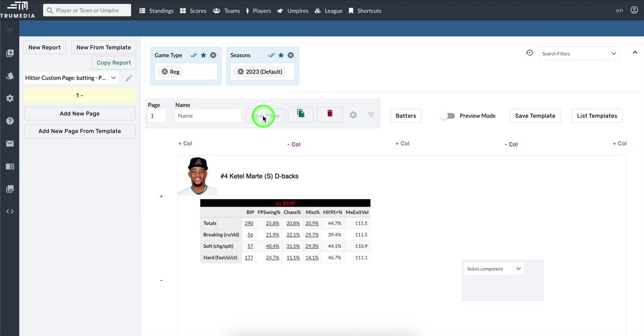Open the mail envelope sidebar icon
Viewport: 644px width, 336px height.
pos(10,144)
